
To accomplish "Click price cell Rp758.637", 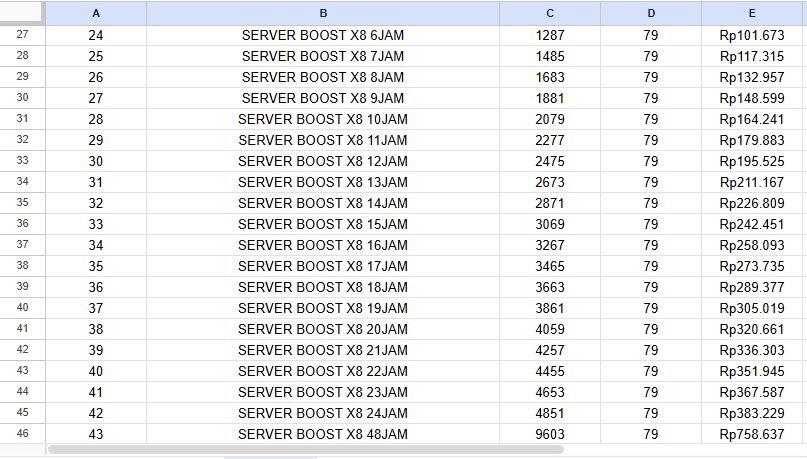I will (x=752, y=434).
